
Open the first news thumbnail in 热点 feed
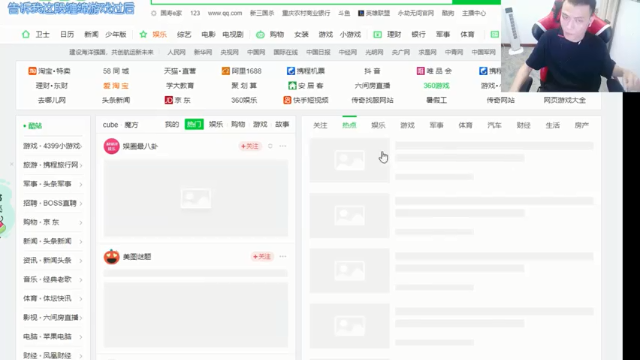[x=349, y=160]
